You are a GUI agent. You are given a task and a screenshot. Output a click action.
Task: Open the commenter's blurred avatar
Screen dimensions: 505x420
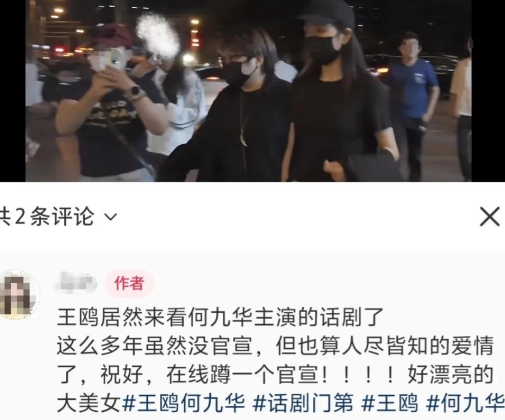click(x=19, y=294)
